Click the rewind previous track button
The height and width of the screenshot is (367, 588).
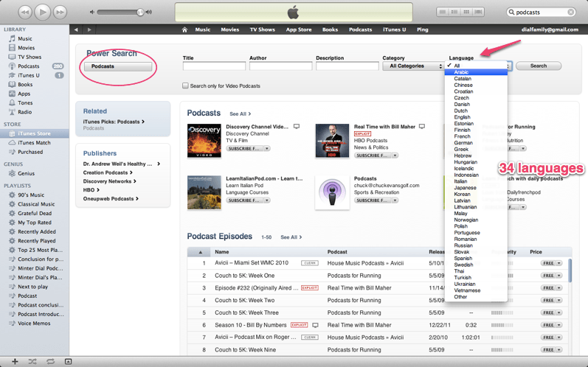click(25, 13)
